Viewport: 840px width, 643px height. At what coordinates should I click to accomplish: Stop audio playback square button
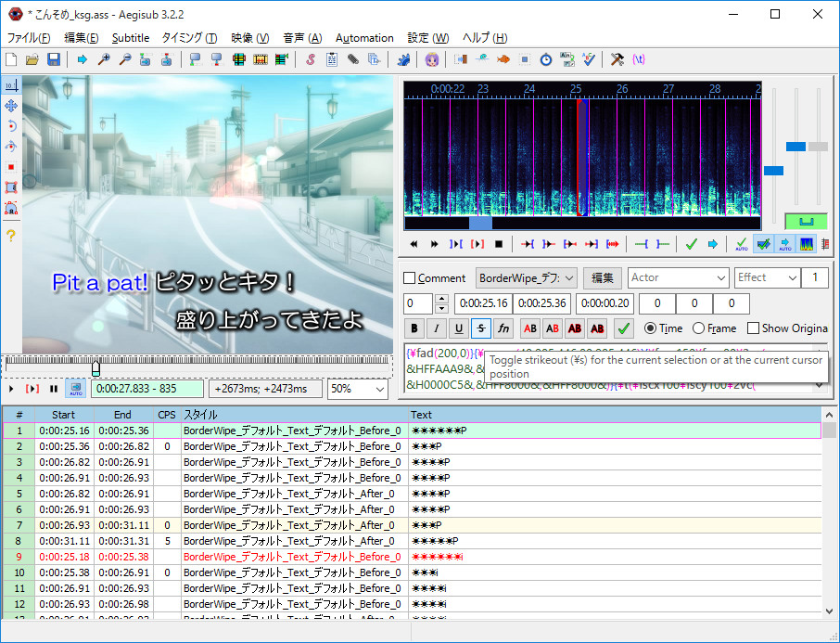coord(499,244)
